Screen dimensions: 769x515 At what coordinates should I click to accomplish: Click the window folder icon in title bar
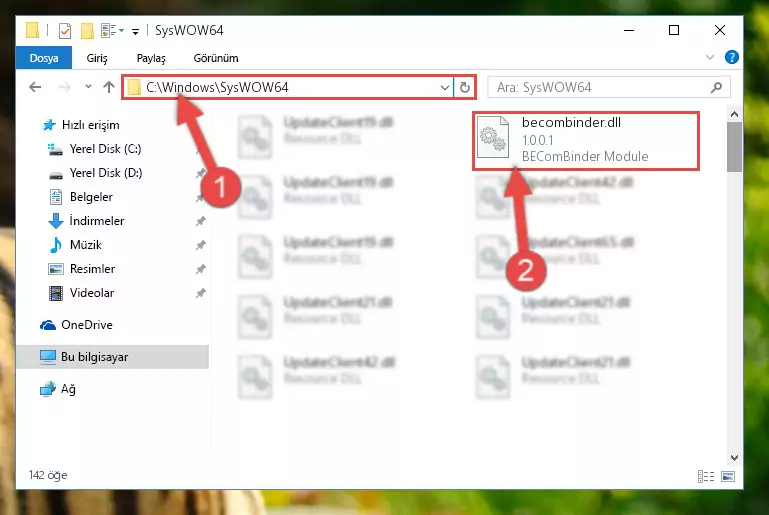(32, 30)
